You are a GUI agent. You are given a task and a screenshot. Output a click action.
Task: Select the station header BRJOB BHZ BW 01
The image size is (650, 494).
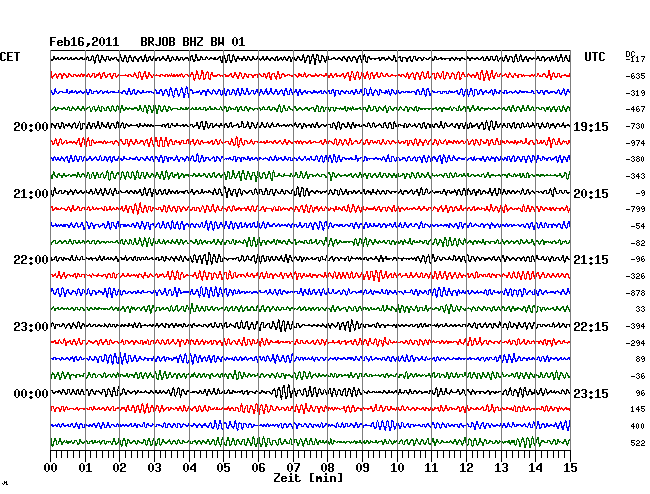tap(192, 42)
